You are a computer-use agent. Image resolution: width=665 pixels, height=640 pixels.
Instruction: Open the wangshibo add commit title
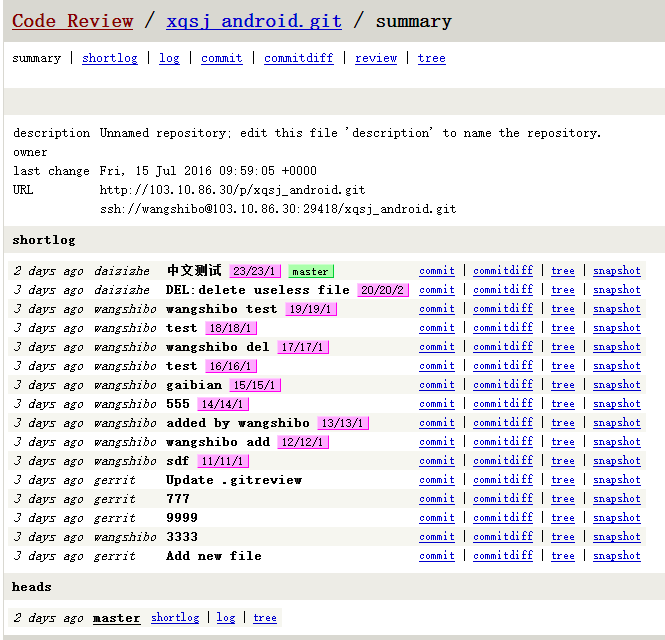[x=218, y=442]
